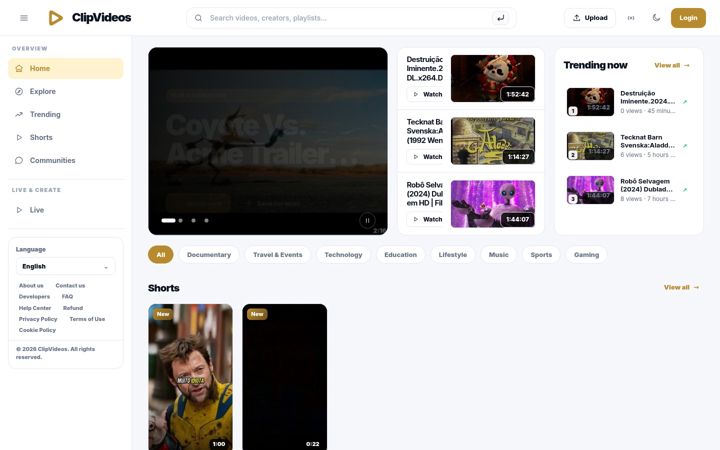Open the 1:52:42 panda video thumbnail

493,79
